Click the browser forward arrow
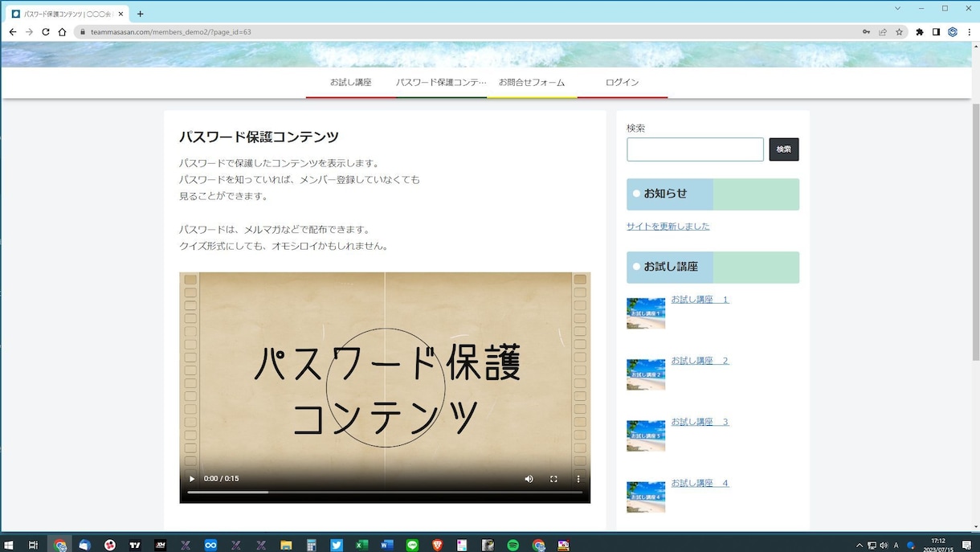 click(29, 32)
